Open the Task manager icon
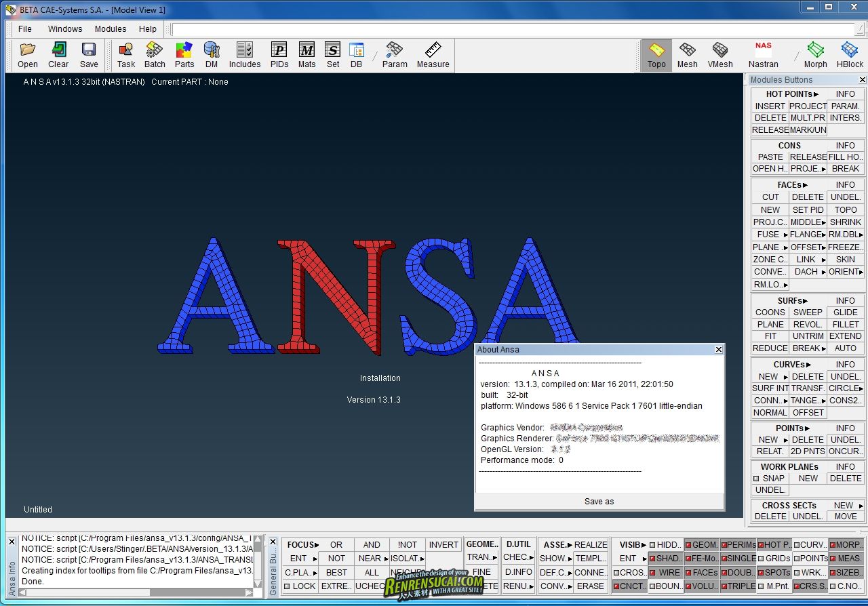868x606 pixels. click(x=126, y=56)
